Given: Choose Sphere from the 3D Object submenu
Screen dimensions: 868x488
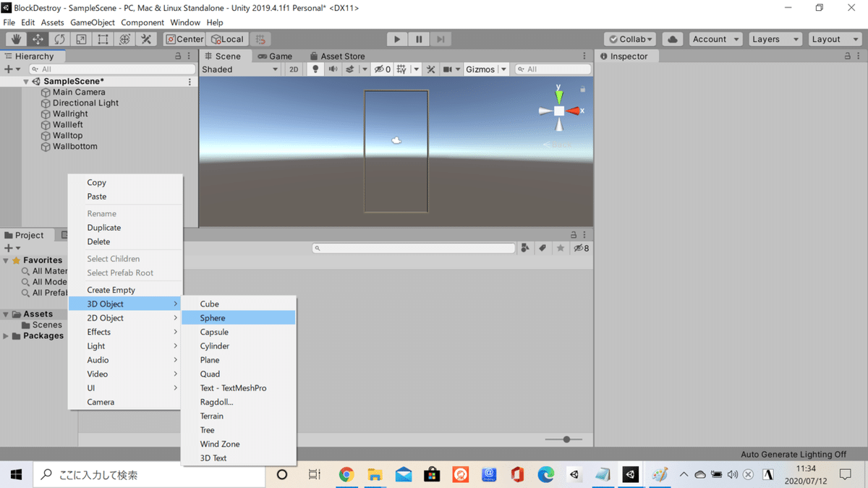Looking at the screenshot, I should [238, 318].
